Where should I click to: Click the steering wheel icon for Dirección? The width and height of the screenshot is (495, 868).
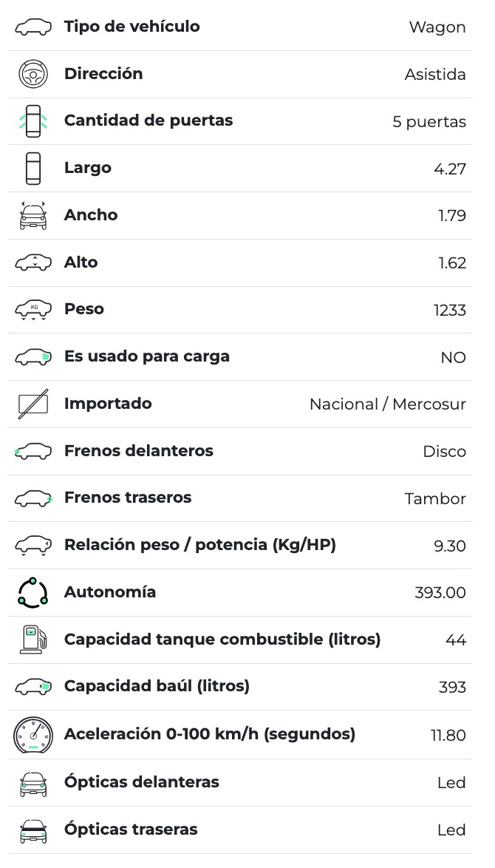coord(33,74)
